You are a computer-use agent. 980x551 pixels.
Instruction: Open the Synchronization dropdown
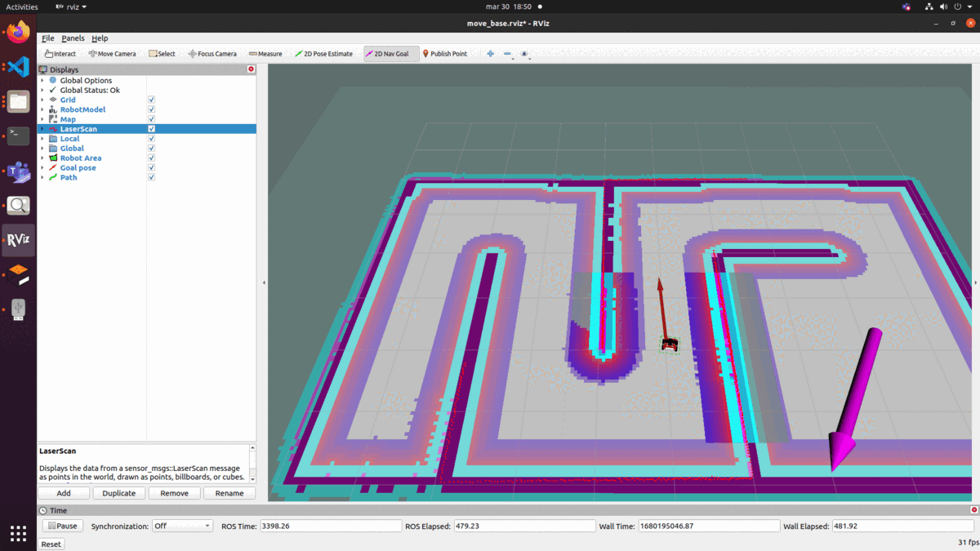(181, 526)
